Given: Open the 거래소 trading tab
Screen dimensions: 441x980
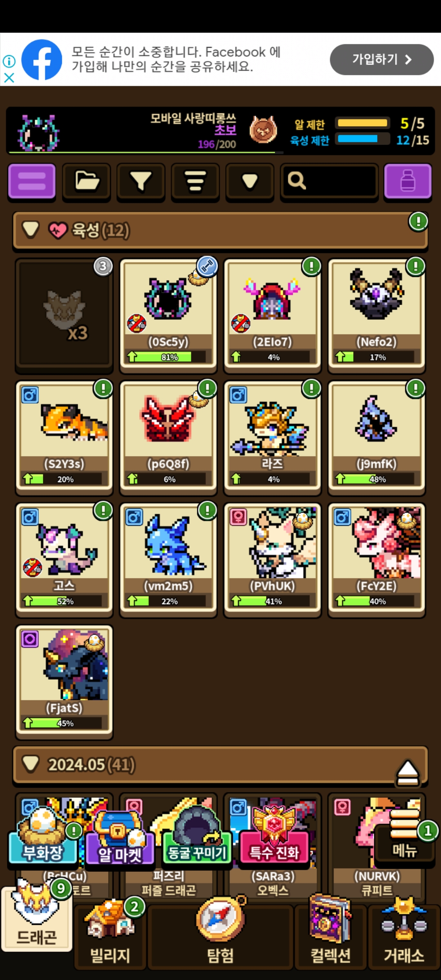Looking at the screenshot, I should tap(404, 935).
